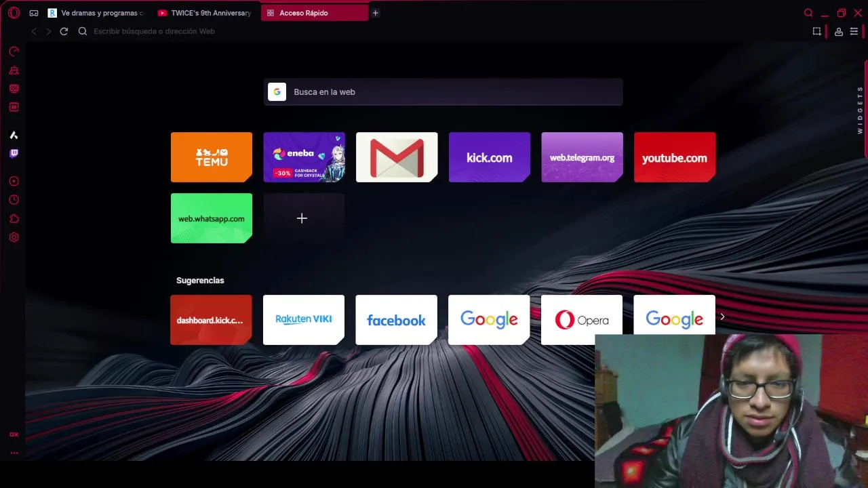
Task: Click the GX icon at sidebar bottom
Action: 14,434
